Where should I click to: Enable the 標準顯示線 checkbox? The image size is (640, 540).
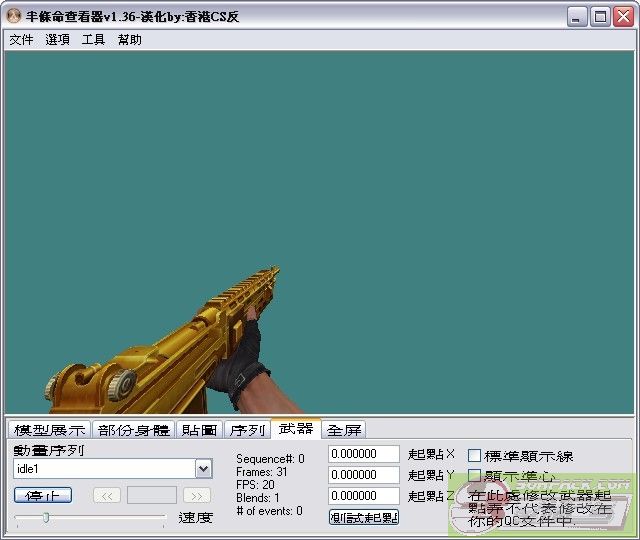(475, 456)
